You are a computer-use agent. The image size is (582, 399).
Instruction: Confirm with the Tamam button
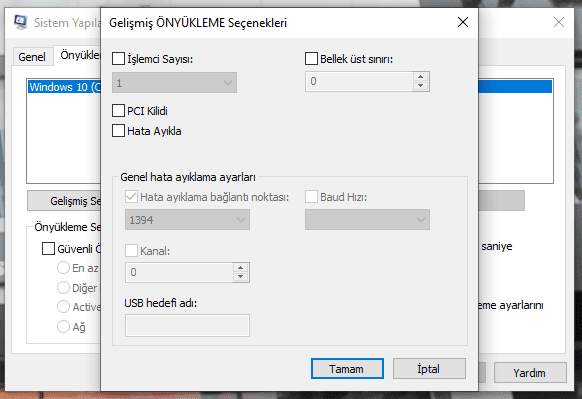coord(347,369)
